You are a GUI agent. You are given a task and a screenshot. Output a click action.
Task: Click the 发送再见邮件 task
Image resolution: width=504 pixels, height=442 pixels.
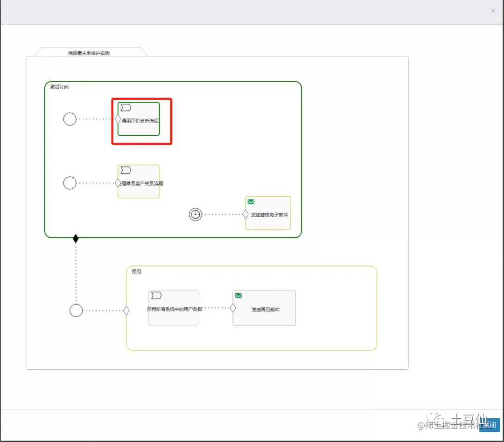[x=264, y=308]
